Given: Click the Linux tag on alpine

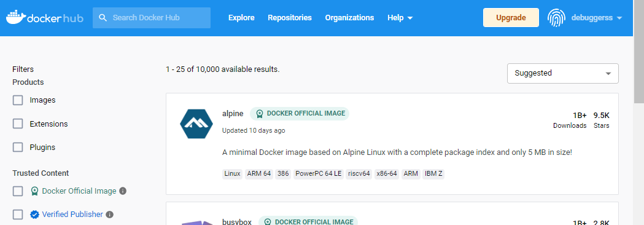Looking at the screenshot, I should click(233, 173).
